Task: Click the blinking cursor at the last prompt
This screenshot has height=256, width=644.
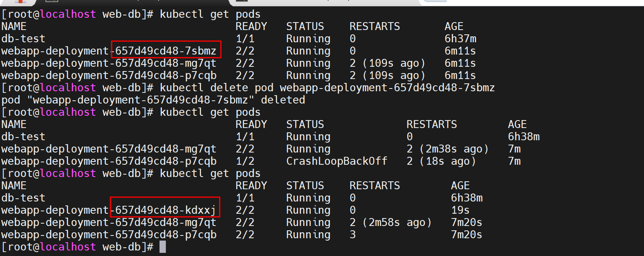Action: 163,247
